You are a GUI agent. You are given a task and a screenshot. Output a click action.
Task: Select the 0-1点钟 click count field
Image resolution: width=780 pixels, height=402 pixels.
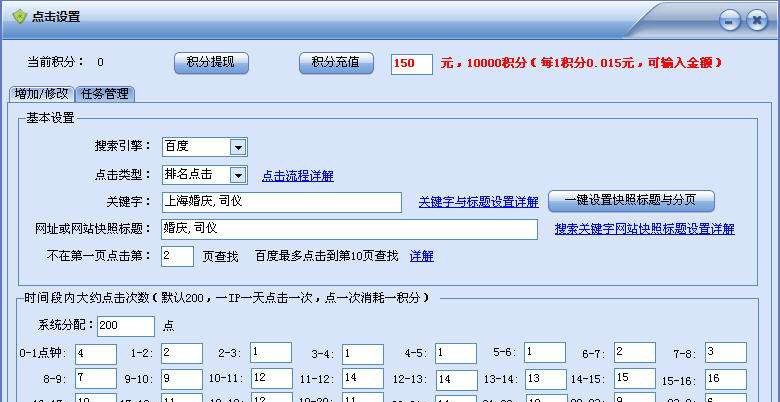coord(96,354)
